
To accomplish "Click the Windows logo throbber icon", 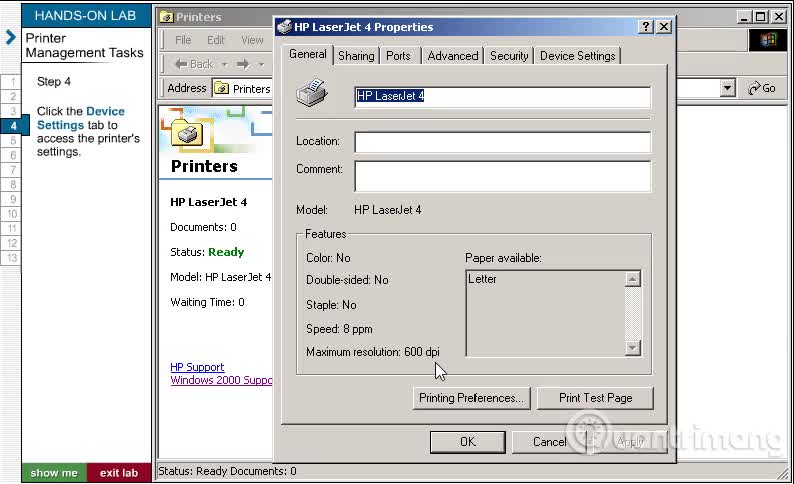I will (x=768, y=40).
